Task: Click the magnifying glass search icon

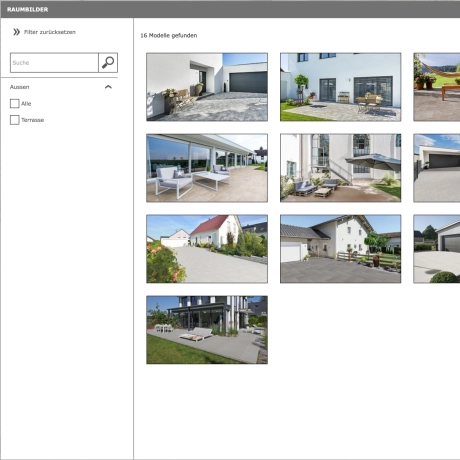Action: pos(108,63)
